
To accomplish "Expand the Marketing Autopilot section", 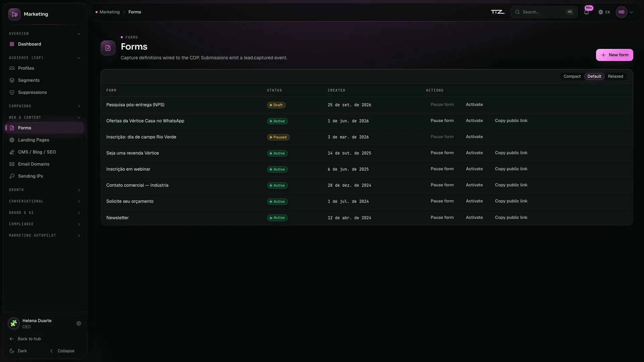I will coord(45,236).
